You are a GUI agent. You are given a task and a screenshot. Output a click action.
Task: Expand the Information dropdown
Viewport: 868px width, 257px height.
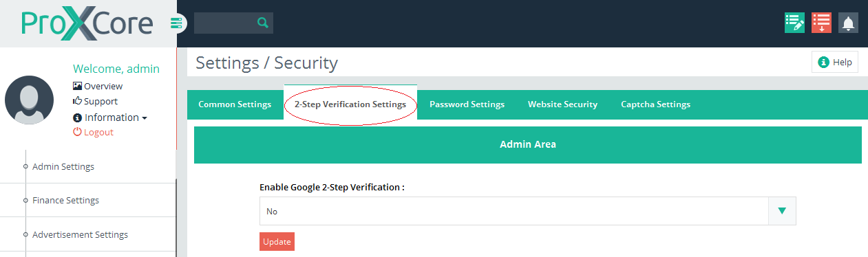(x=110, y=118)
